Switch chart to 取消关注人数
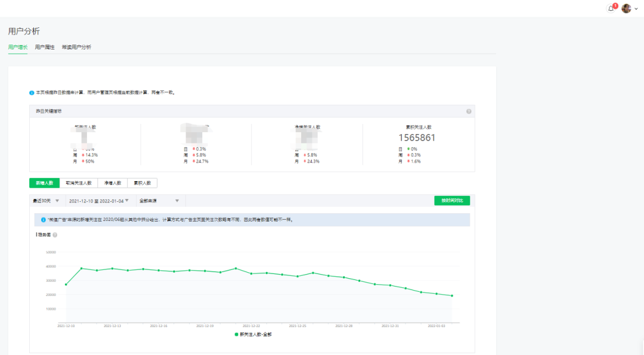 point(78,183)
